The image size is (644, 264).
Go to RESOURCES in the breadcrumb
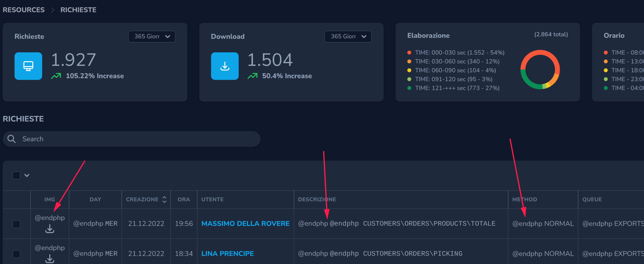24,10
